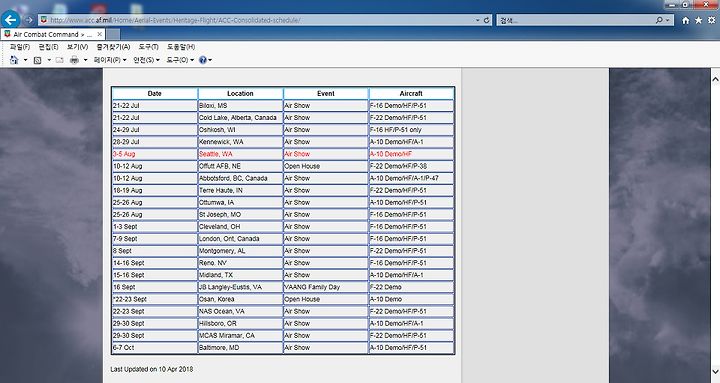Expand the feeds dropdown arrow
This screenshot has height=383, width=720.
[x=49, y=60]
